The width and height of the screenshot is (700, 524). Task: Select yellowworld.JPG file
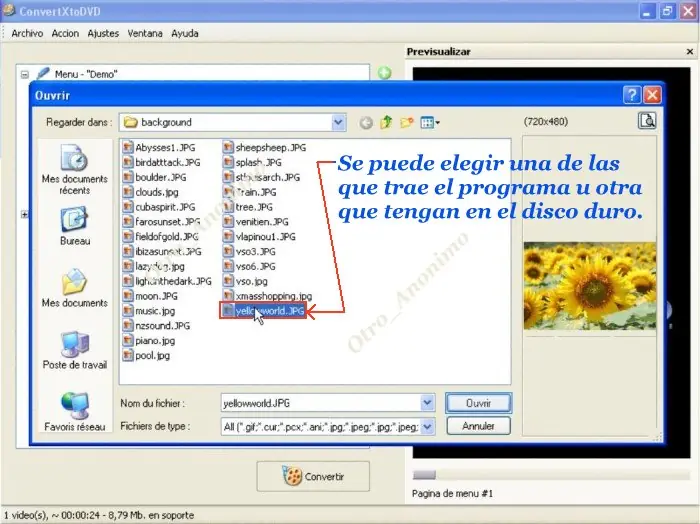click(264, 311)
